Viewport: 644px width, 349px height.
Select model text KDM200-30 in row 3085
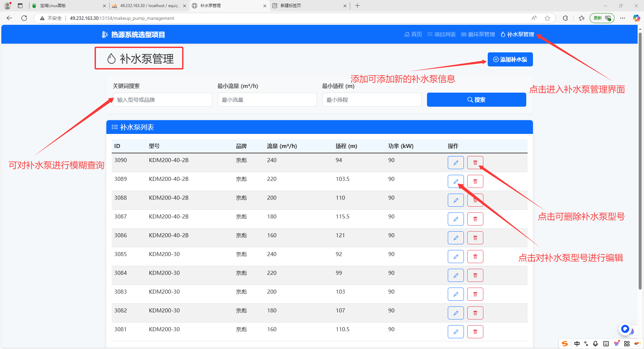click(x=164, y=254)
